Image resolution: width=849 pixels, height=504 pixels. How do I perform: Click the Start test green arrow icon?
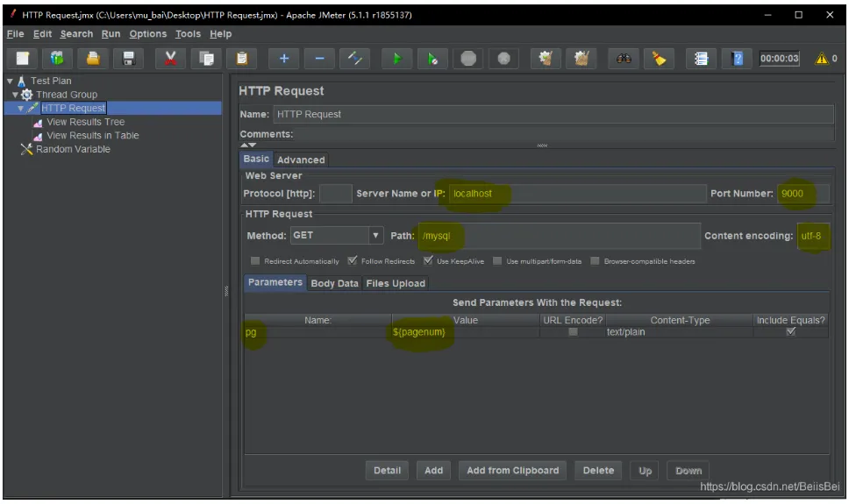pos(396,59)
